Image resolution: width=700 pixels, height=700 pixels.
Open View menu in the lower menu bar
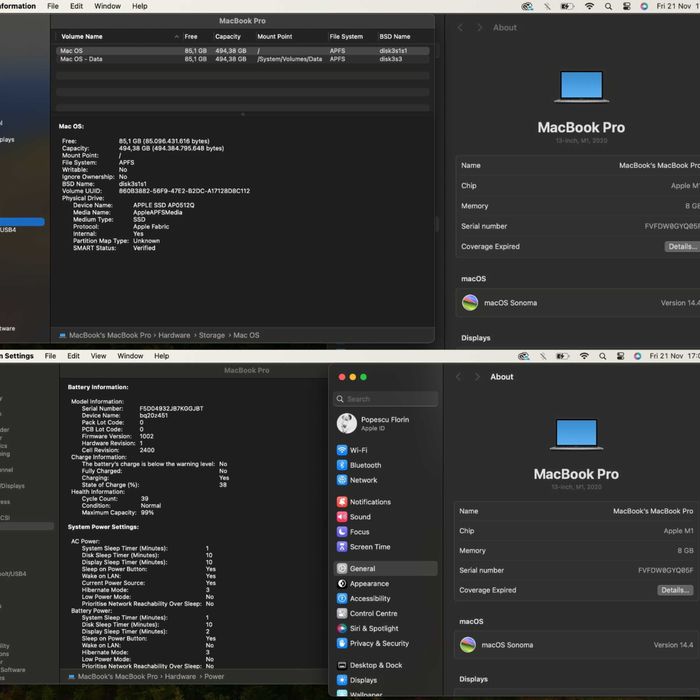(x=98, y=356)
